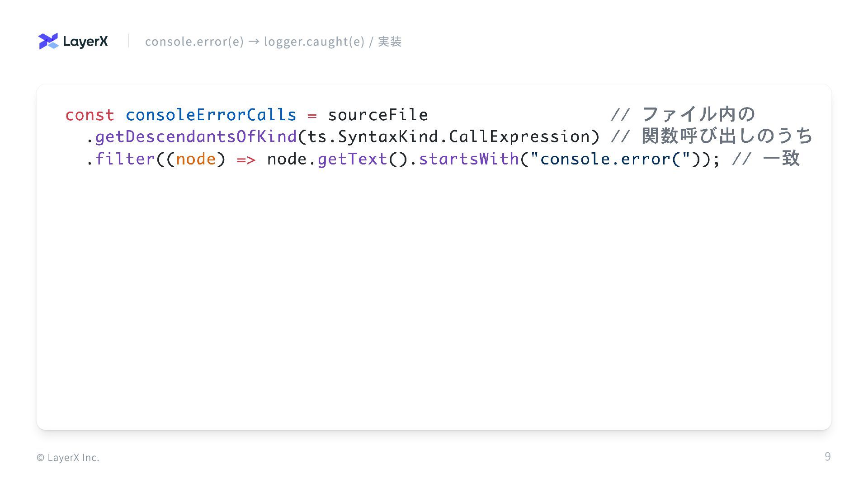
Task: Click the getText method call
Action: tap(352, 159)
